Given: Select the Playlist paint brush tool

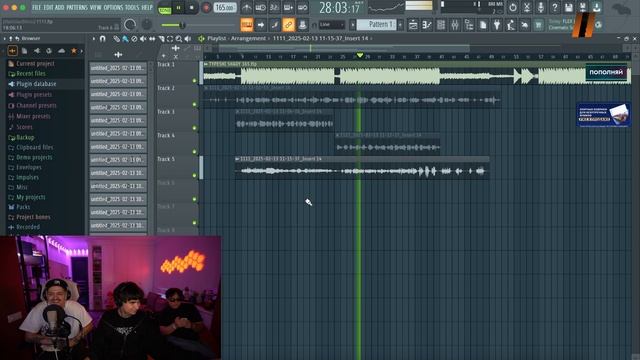Looking at the screenshot, I should pos(125,39).
